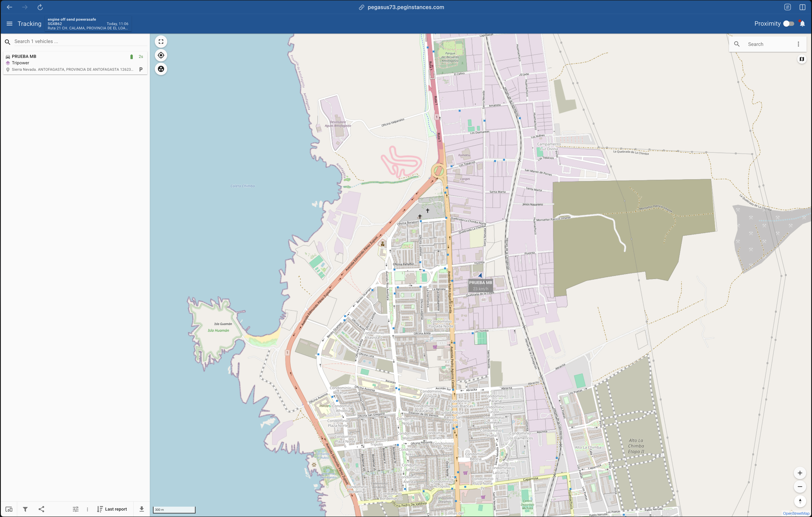Open vehicle list more options vertical dots
Image resolution: width=812 pixels, height=517 pixels.
(87, 509)
